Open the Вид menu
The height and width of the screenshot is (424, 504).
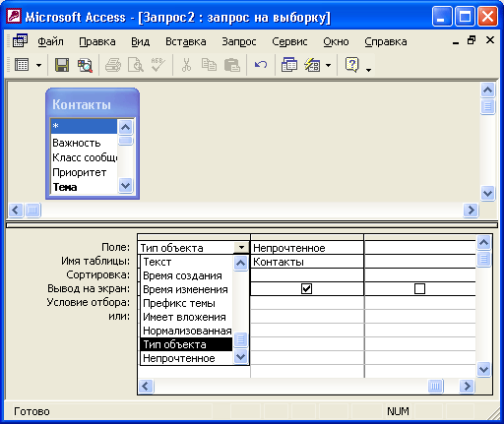pos(141,41)
